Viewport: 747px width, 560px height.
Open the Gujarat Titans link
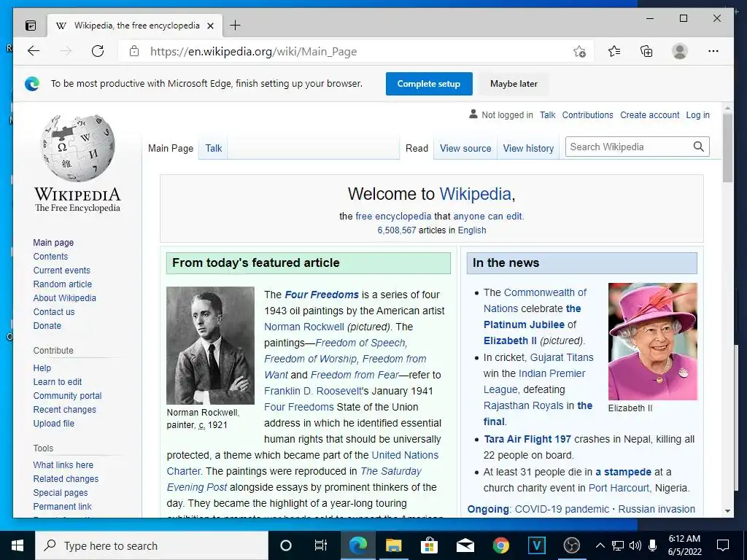(x=562, y=357)
